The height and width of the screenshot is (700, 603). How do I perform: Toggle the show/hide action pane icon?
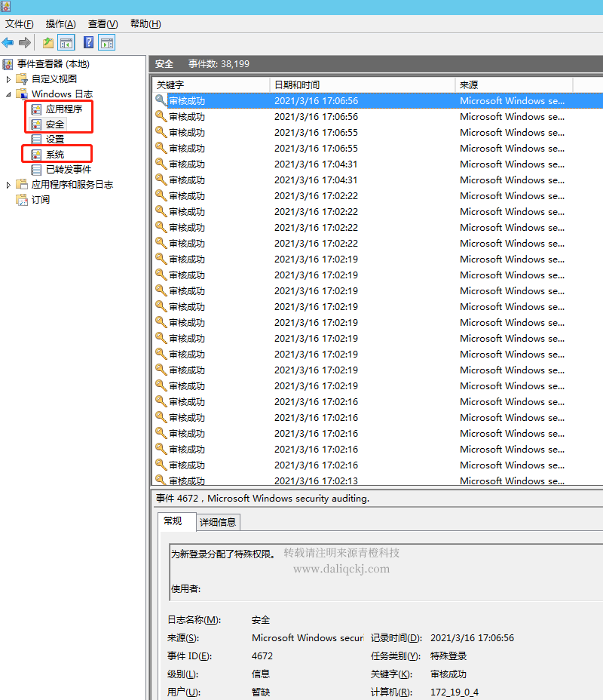[x=107, y=43]
